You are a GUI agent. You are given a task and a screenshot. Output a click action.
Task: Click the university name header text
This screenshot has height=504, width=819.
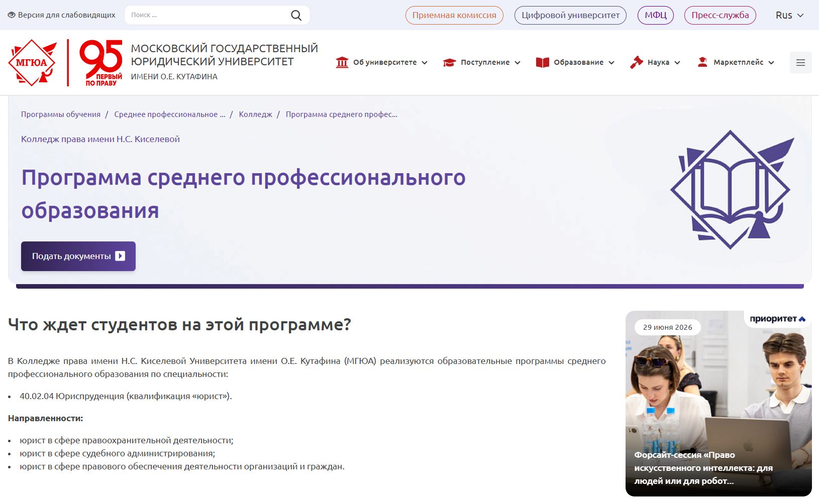(225, 62)
